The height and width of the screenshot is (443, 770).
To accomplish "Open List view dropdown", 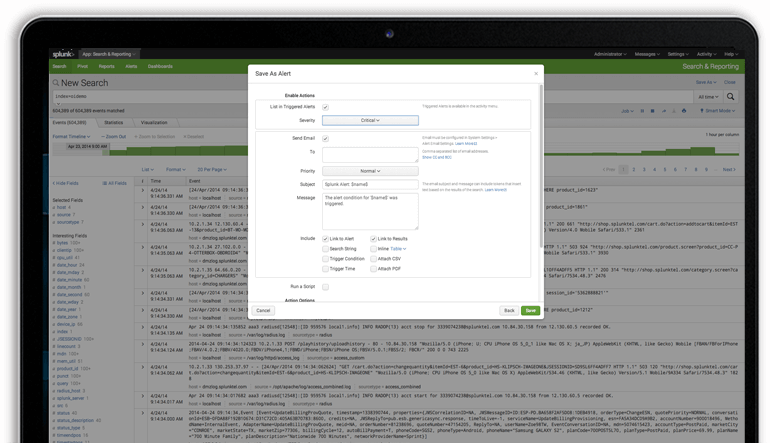I will [x=147, y=169].
